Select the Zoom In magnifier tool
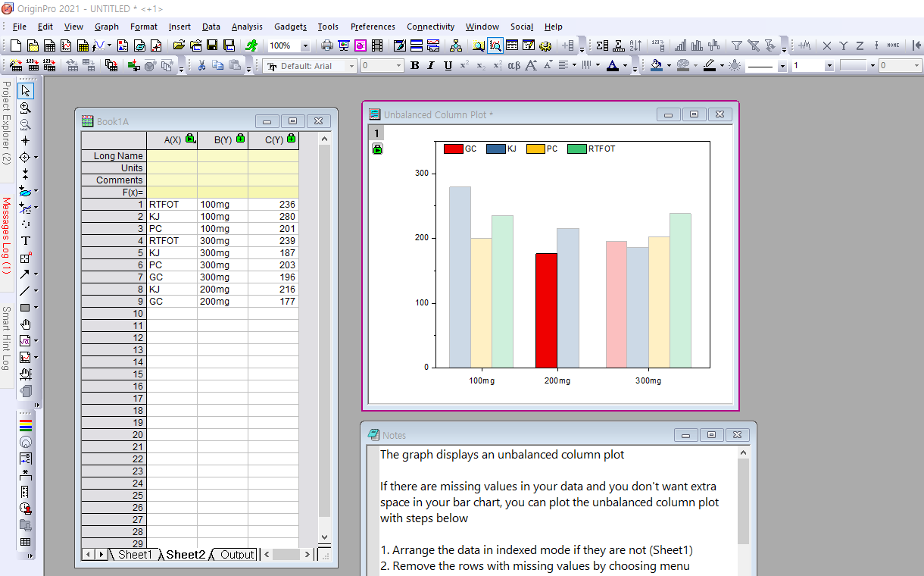Image resolution: width=924 pixels, height=576 pixels. coord(26,108)
